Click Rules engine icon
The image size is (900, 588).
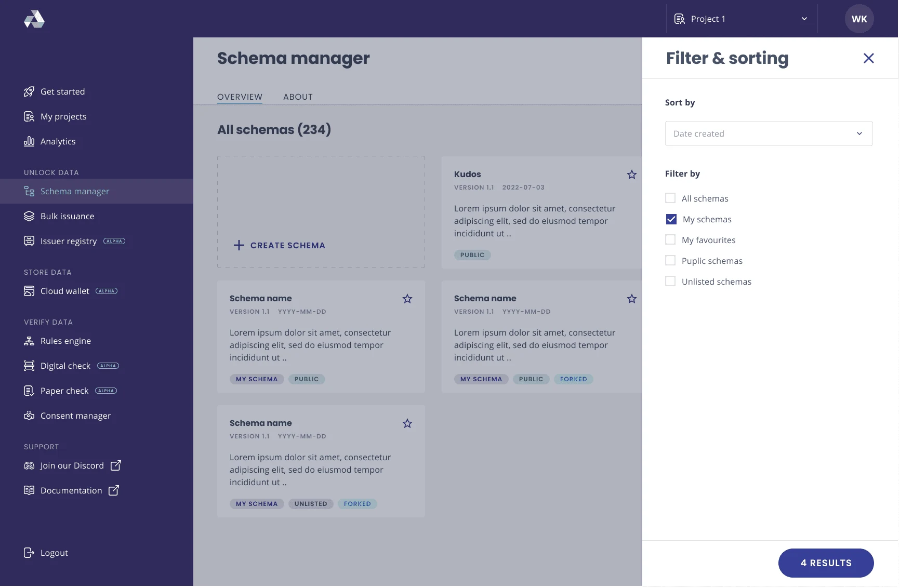29,341
